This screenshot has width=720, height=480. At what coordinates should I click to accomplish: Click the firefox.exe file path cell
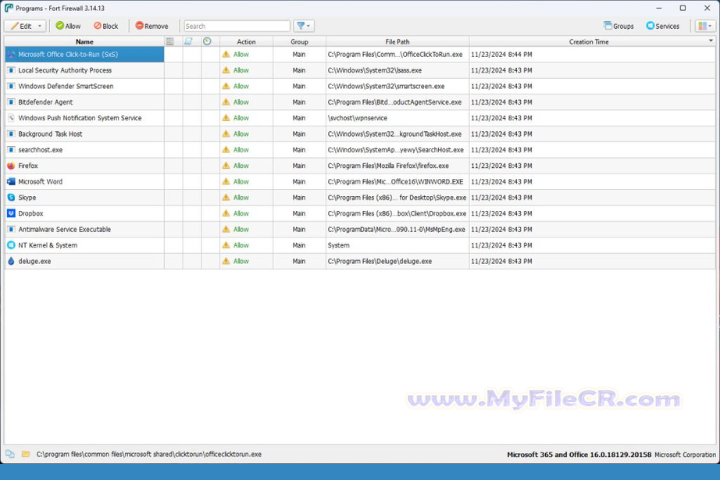point(397,166)
